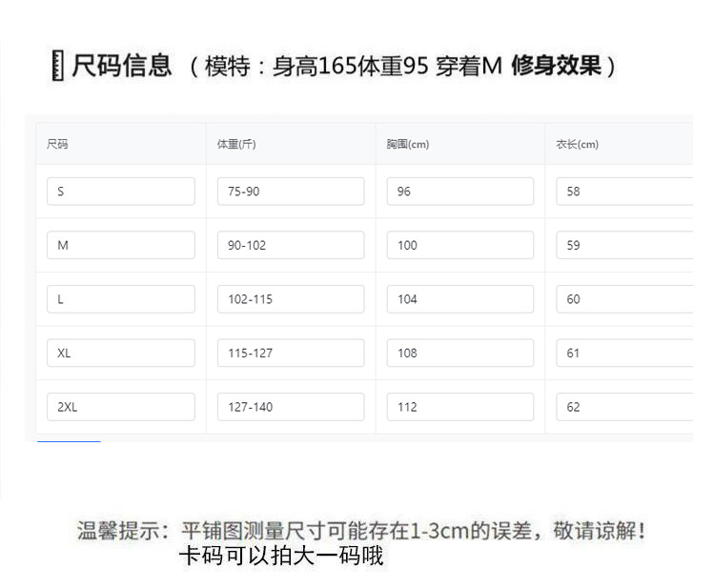Click the size field containing S
Screen dimensions: 714x588
(120, 192)
